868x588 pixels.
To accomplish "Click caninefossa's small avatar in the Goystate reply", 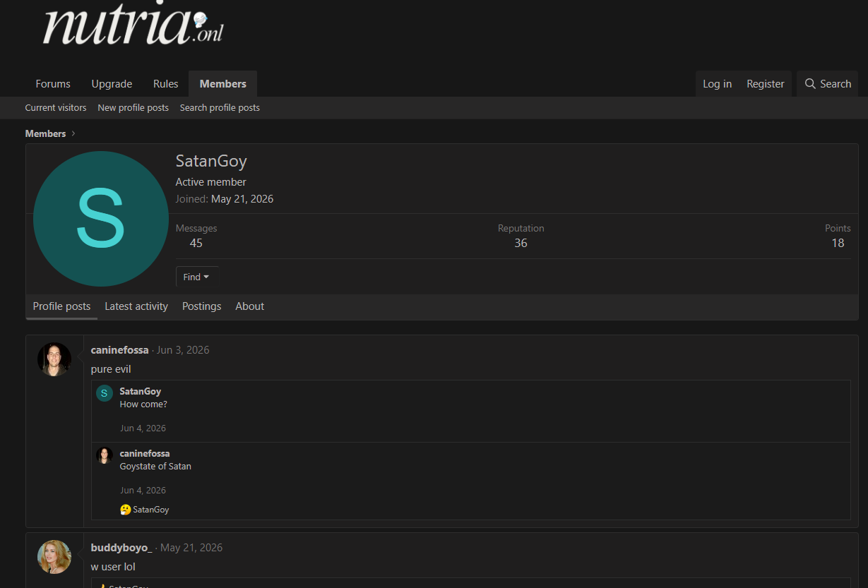I will [x=105, y=455].
